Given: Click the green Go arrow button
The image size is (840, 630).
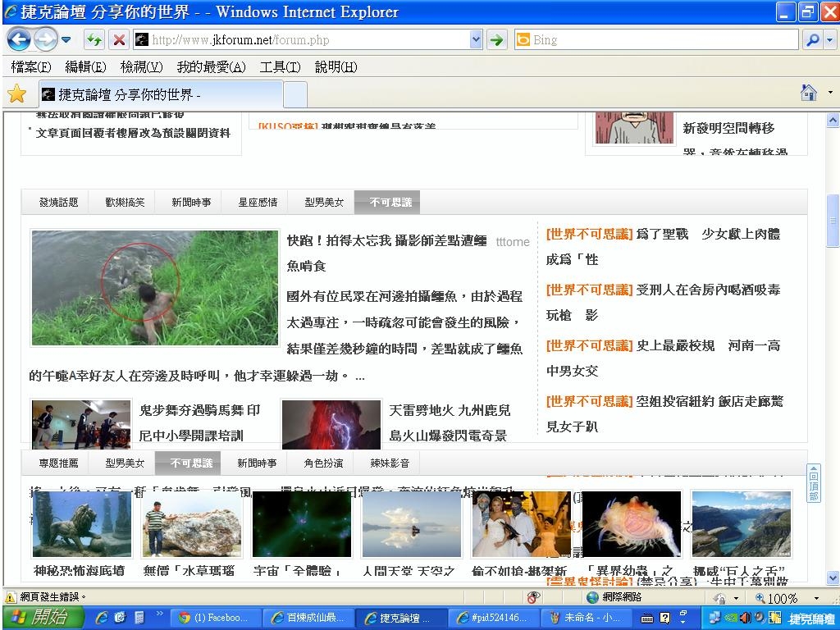Looking at the screenshot, I should click(496, 39).
